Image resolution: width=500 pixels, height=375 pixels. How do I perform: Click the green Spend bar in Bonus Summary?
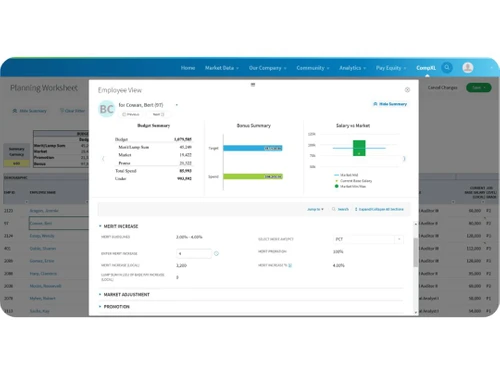point(253,176)
